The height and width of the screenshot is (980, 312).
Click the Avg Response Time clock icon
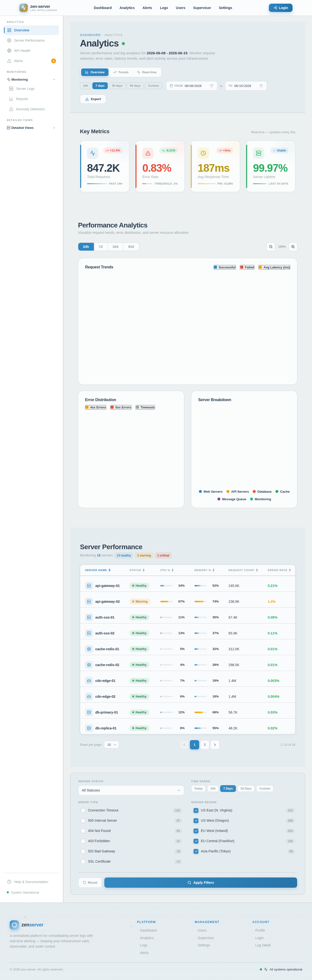pyautogui.click(x=203, y=153)
